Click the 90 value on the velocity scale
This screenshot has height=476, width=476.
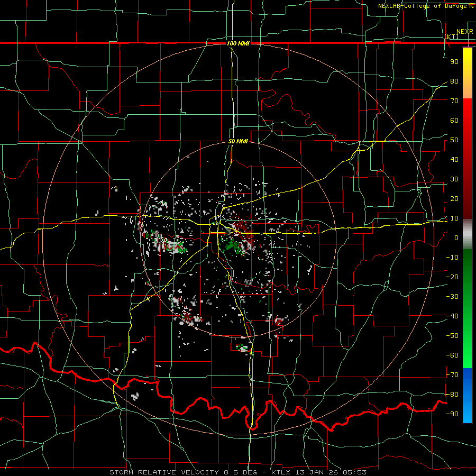454,62
